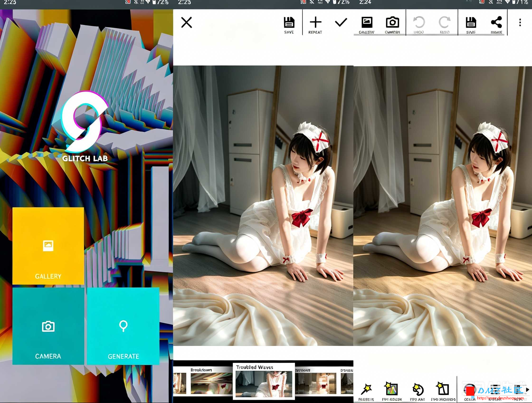Click the Save floppy icon beside Repeat
532x403 pixels.
289,25
